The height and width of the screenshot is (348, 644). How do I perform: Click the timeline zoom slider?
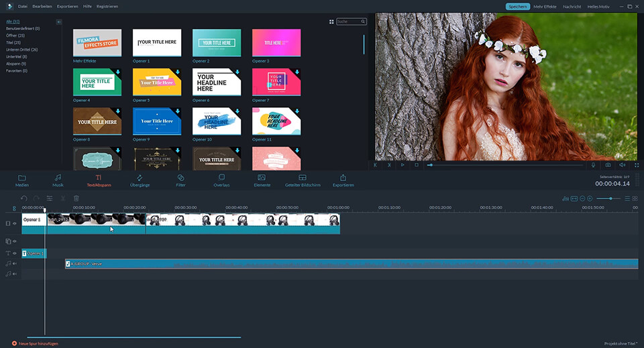[609, 198]
